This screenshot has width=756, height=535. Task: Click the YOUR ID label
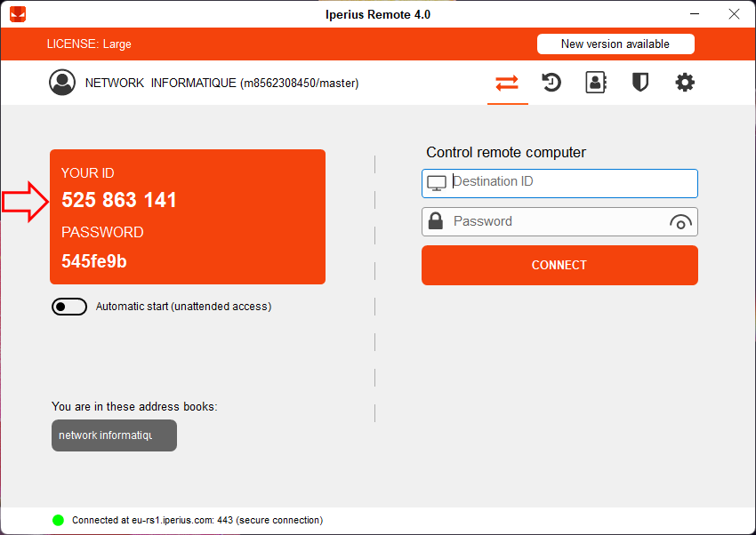(x=88, y=173)
